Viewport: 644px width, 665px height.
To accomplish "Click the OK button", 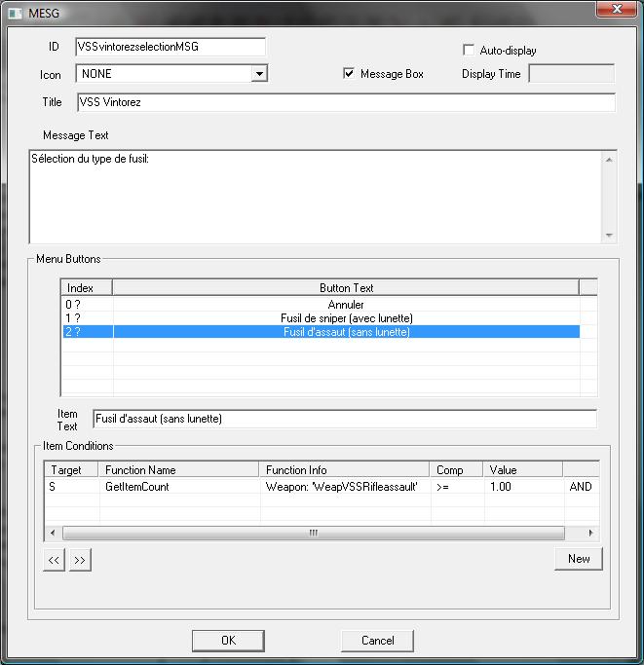I will click(228, 641).
